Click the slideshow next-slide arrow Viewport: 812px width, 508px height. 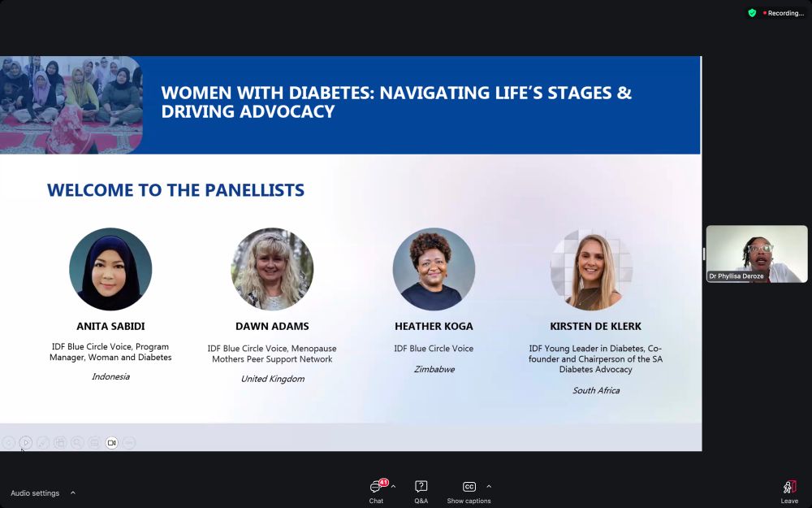(x=25, y=443)
